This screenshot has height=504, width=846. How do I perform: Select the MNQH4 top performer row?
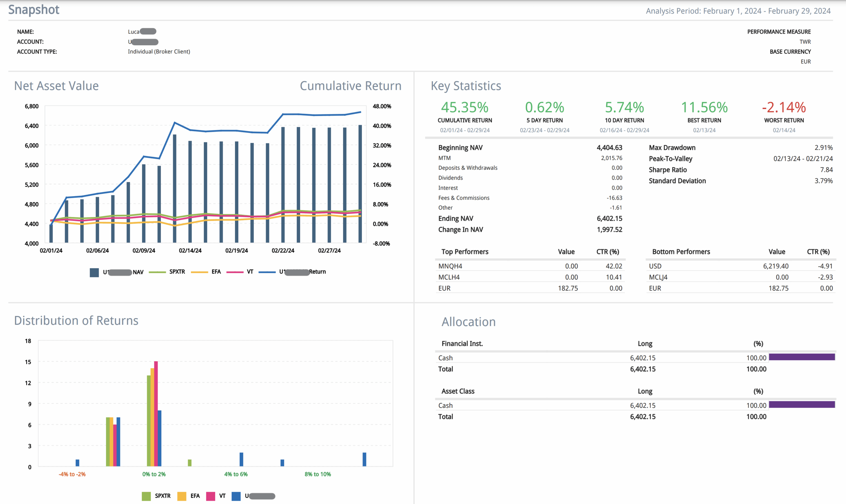click(450, 266)
